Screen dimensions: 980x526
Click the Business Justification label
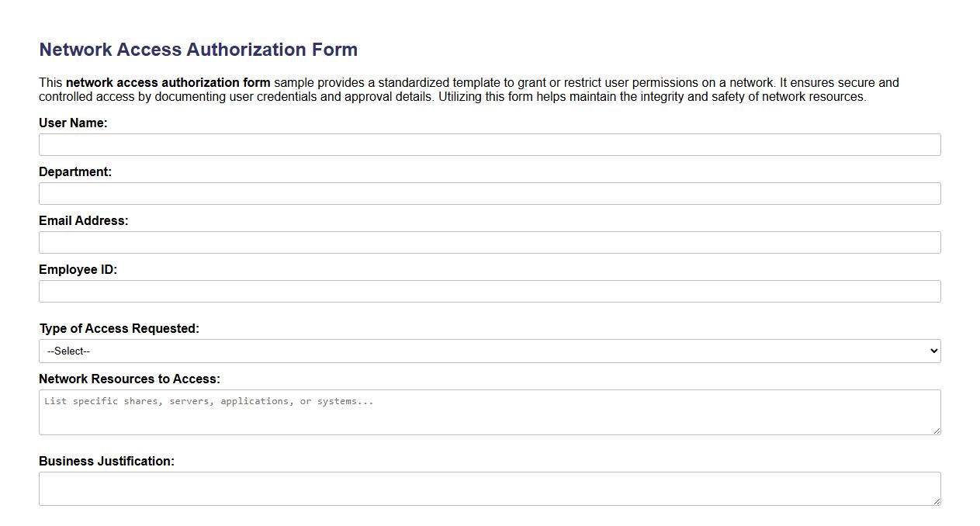[106, 461]
